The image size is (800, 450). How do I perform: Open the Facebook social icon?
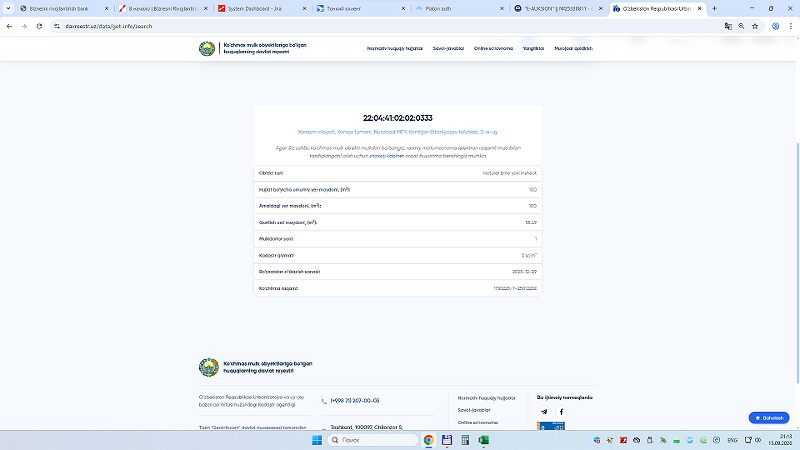[x=561, y=412]
